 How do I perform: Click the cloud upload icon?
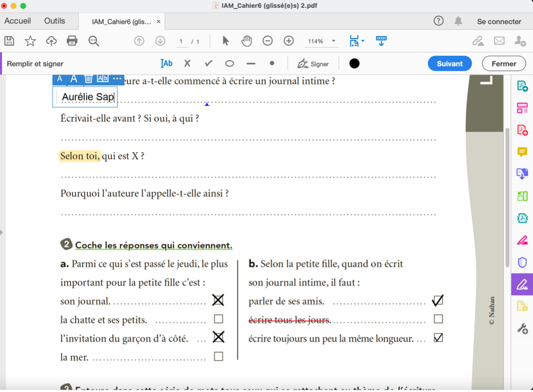[51, 41]
